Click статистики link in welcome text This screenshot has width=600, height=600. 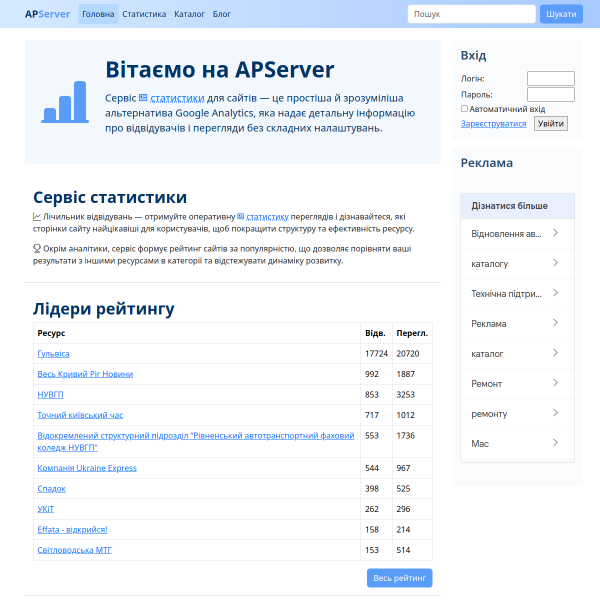(177, 98)
